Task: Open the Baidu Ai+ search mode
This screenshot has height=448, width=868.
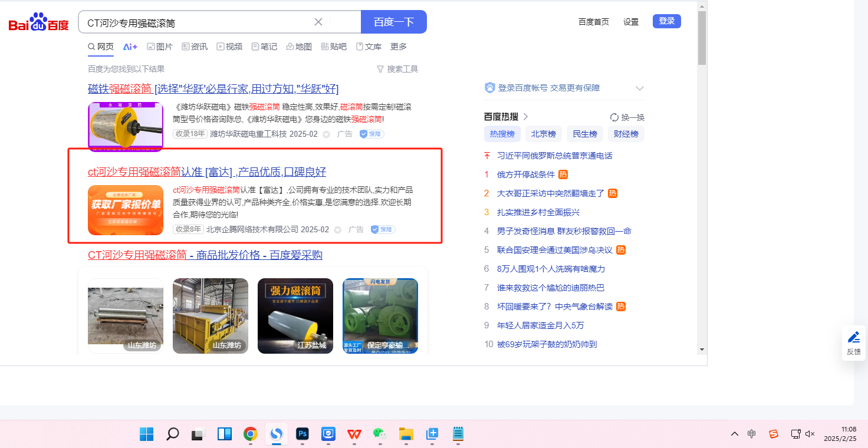Action: click(x=130, y=47)
